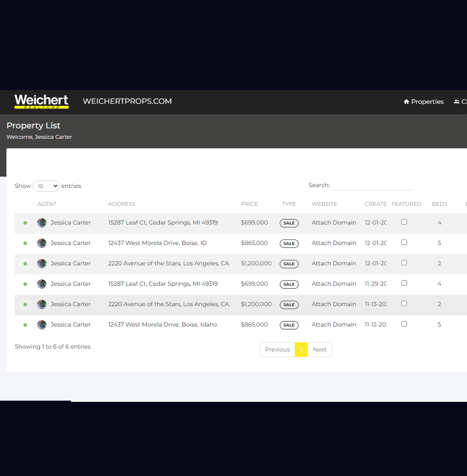Click Attach Domain link in first row
Viewport: 467px width, 476px height.
[x=334, y=223]
